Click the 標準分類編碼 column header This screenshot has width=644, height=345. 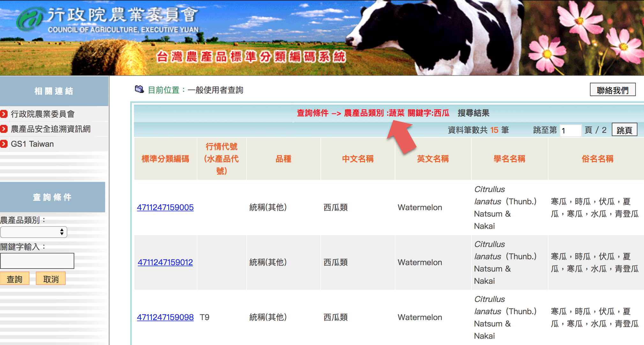coord(165,159)
